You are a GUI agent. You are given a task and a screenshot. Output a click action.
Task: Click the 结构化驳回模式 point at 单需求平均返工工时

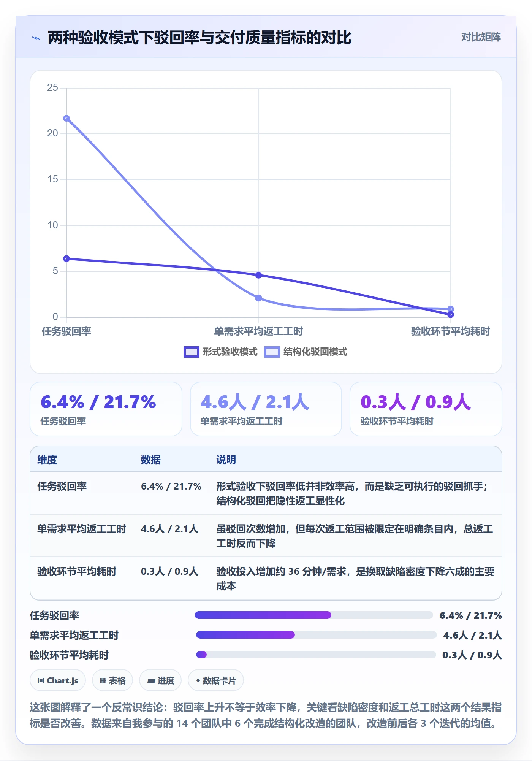click(x=258, y=298)
